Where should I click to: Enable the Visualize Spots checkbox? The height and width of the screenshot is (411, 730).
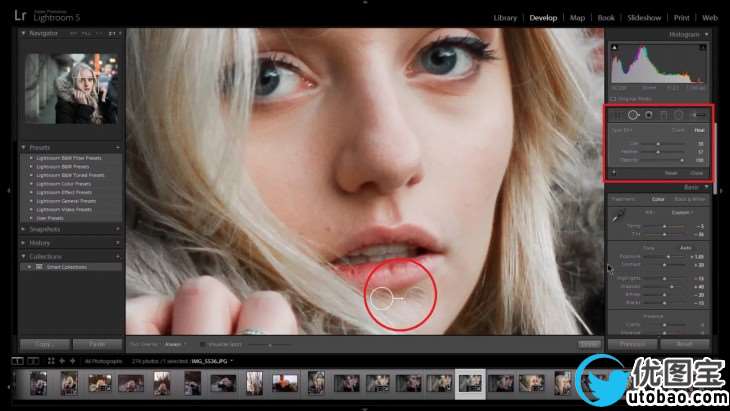pos(203,344)
